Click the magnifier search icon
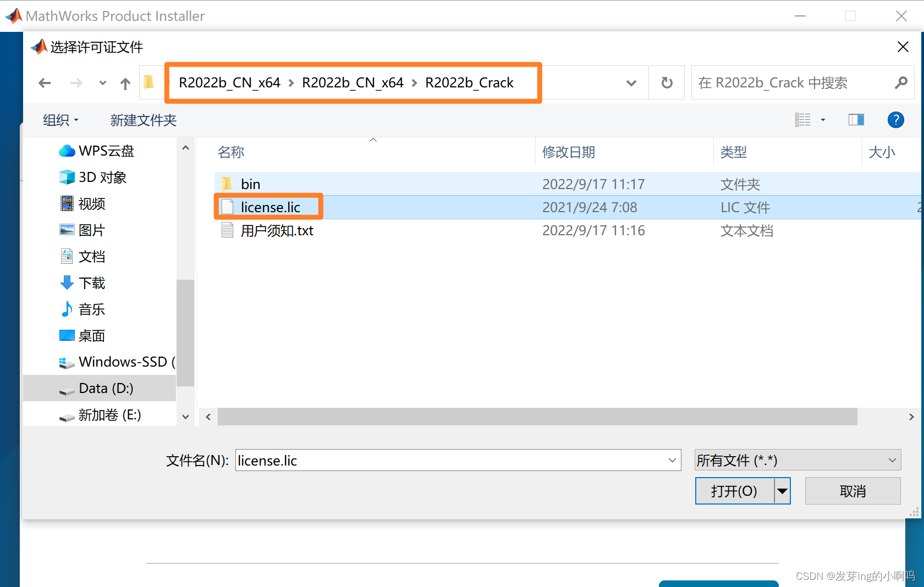Screen dimensions: 924x587 click(901, 83)
